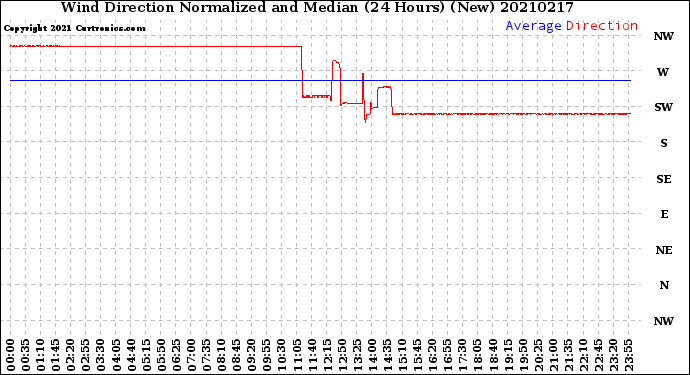Click the 00:00 time axis label
The width and height of the screenshot is (690, 375).
click(x=10, y=355)
